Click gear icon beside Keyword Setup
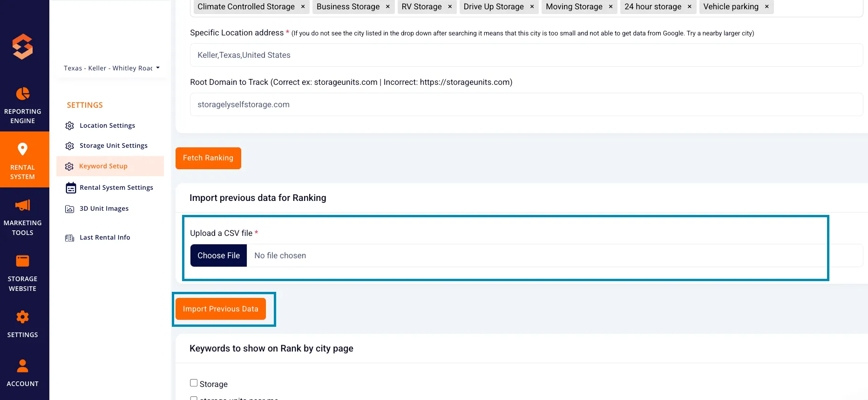The width and height of the screenshot is (868, 400). [69, 166]
